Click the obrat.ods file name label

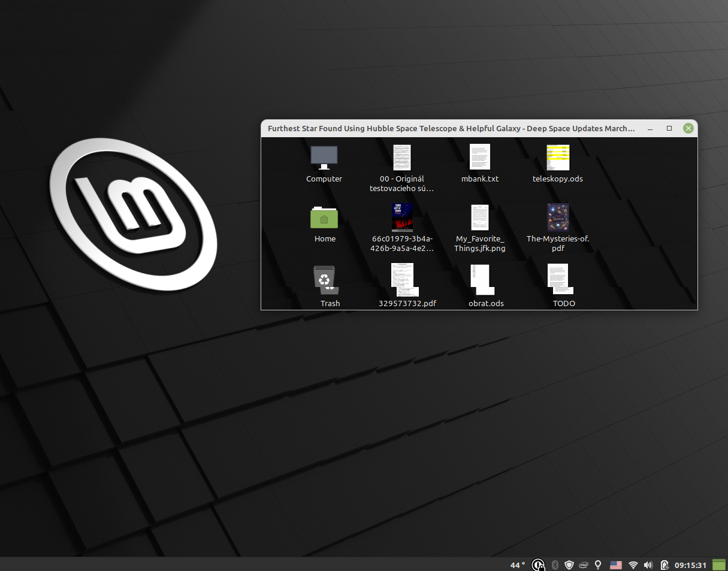pyautogui.click(x=486, y=303)
